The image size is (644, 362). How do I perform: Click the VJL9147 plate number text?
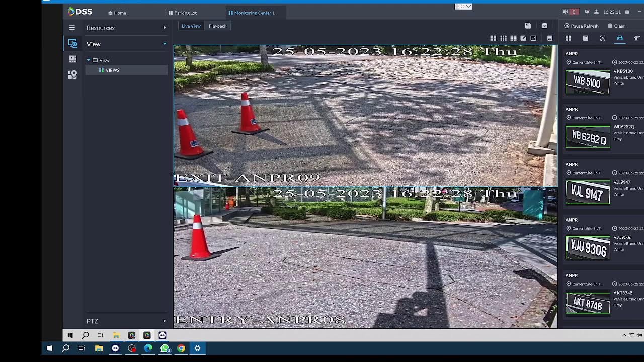coord(622,182)
